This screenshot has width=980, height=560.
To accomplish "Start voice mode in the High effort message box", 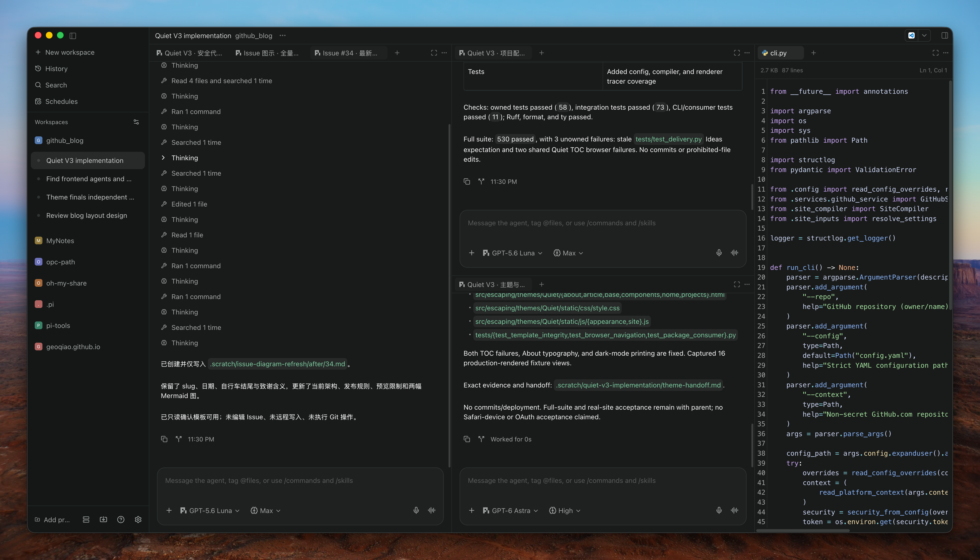I will pos(735,510).
